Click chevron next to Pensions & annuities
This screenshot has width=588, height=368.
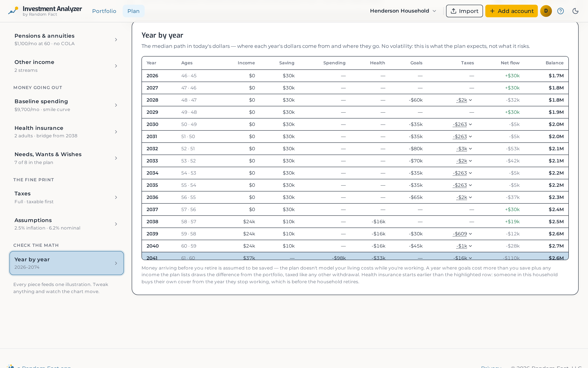pos(116,39)
